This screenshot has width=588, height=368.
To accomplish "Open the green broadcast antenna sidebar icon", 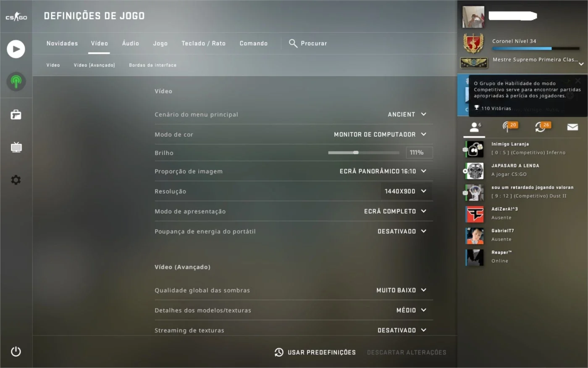I will point(16,81).
